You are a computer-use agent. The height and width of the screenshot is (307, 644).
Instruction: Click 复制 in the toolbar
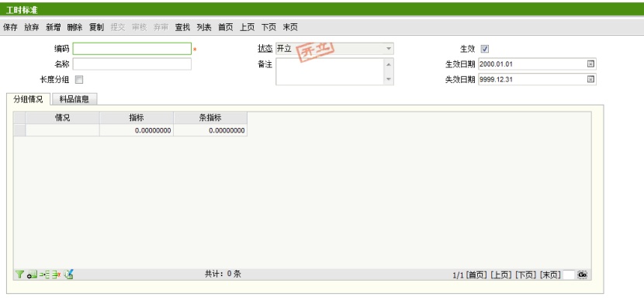pyautogui.click(x=96, y=27)
